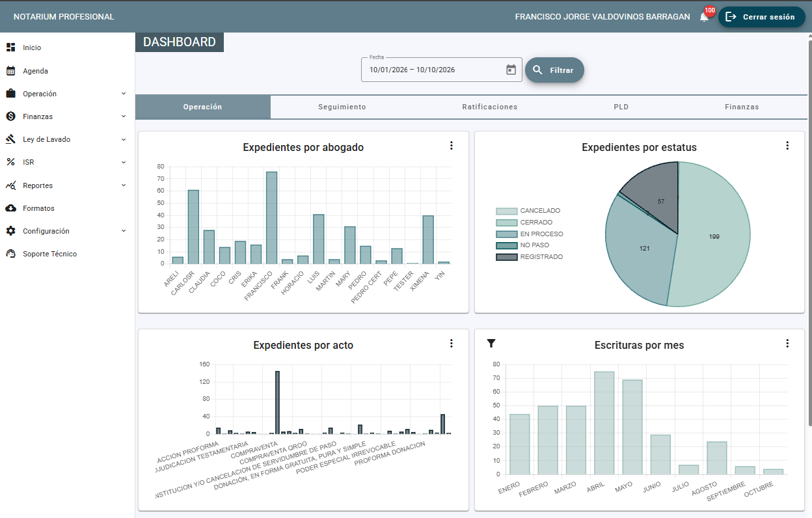This screenshot has width=812, height=518.
Task: Open the date picker calendar icon
Action: pos(511,70)
